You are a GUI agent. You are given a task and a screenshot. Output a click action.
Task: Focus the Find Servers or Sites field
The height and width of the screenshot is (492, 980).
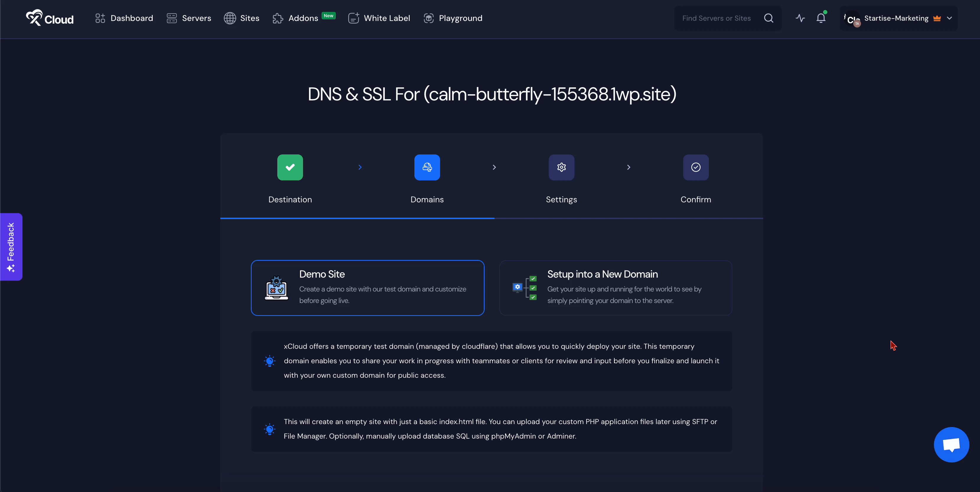tap(717, 18)
